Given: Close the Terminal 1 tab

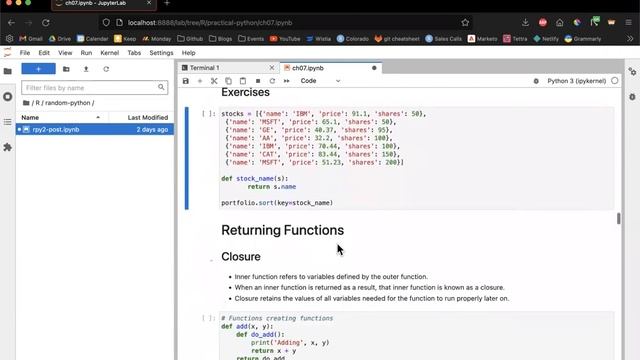Looking at the screenshot, I should point(272,68).
